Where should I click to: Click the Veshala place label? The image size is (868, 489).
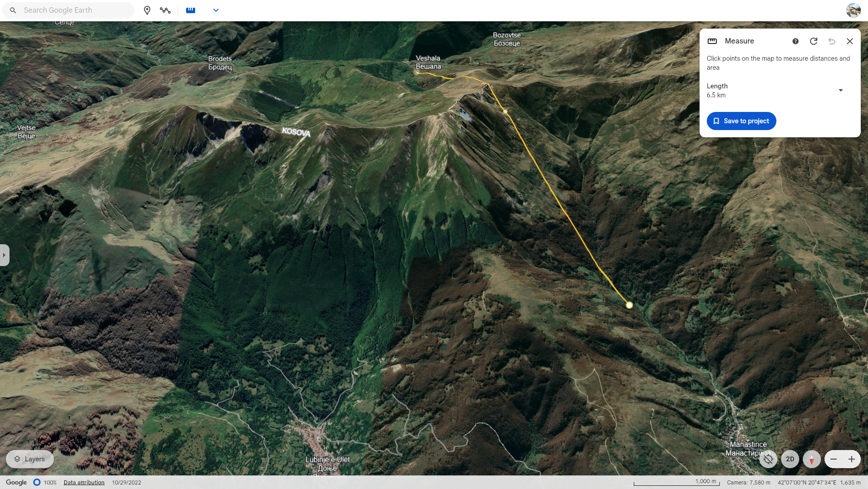click(428, 62)
